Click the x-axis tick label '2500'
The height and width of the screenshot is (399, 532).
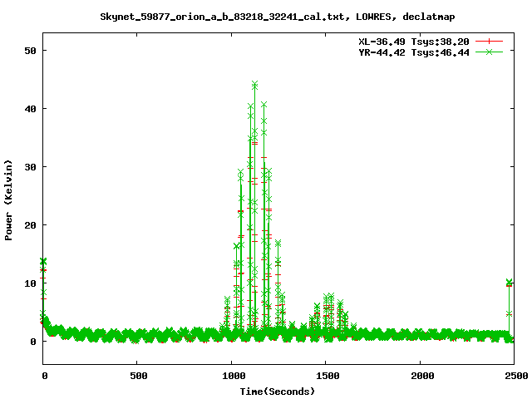516,376
